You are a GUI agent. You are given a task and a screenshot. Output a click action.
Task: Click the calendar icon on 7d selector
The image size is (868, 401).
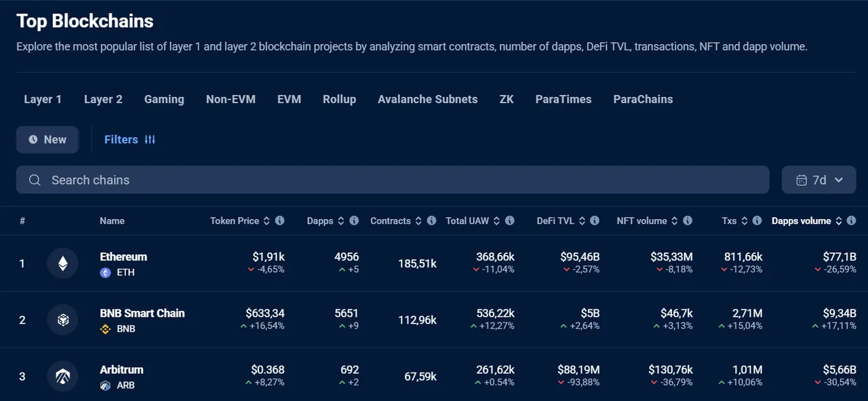[x=801, y=180]
